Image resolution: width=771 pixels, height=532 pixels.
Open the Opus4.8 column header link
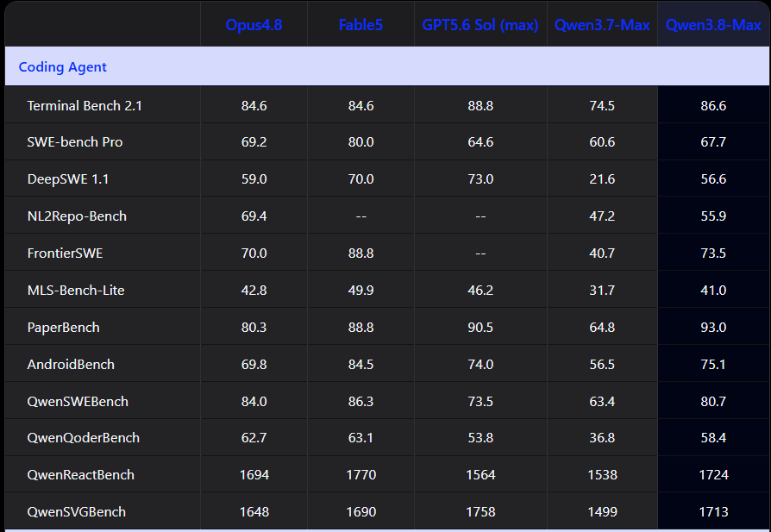254,25
